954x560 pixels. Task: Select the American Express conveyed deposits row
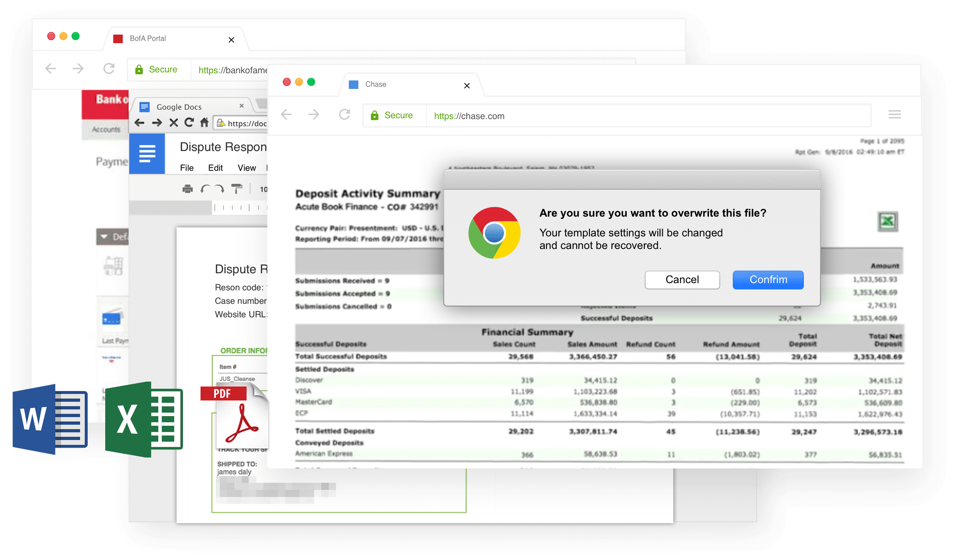pyautogui.click(x=599, y=454)
